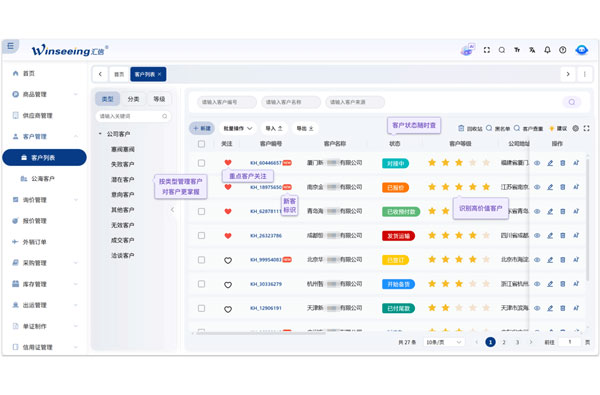Tick the checkbox for row KH_62878111

coord(201,211)
